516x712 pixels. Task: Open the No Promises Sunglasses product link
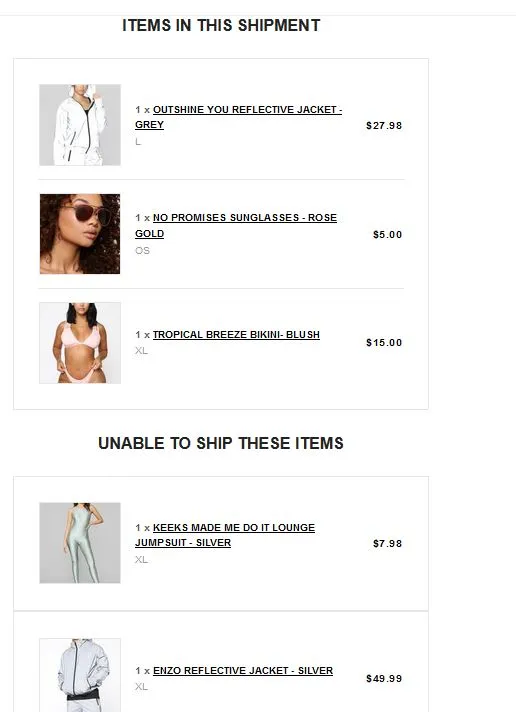click(x=236, y=226)
